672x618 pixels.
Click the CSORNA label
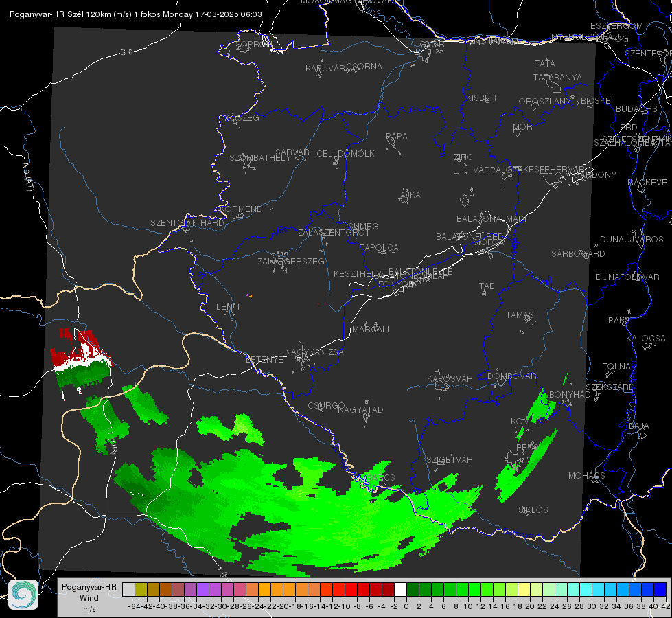(x=364, y=67)
